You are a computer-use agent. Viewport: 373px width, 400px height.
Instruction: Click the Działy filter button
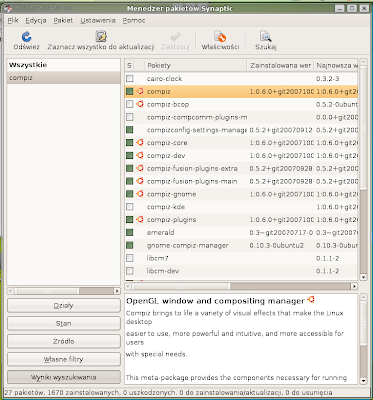click(x=63, y=305)
